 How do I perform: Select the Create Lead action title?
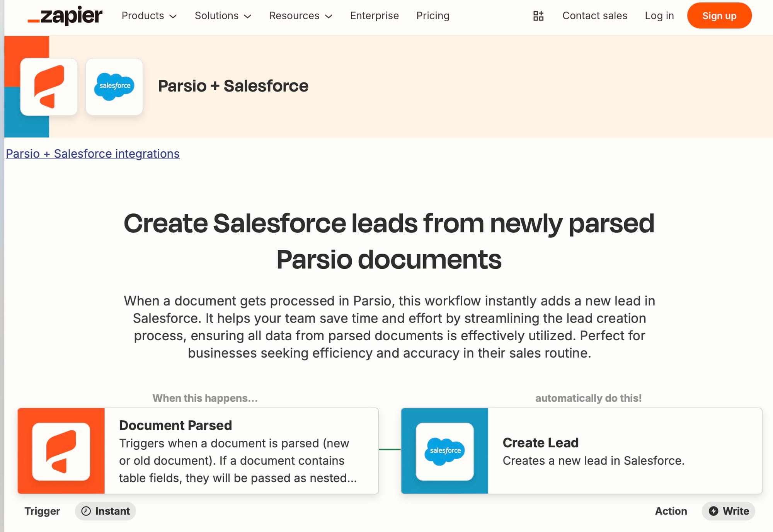click(x=540, y=443)
